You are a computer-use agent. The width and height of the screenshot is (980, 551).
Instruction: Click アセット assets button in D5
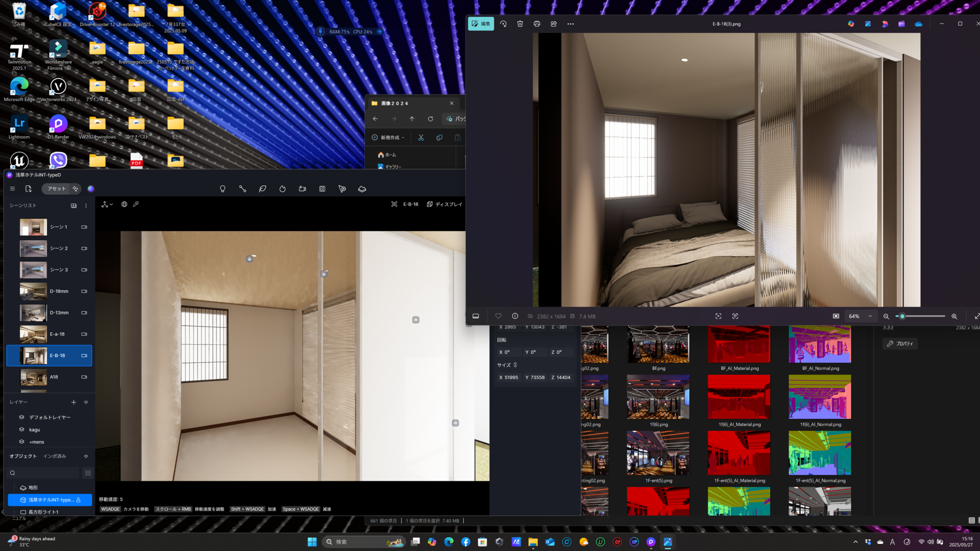(x=56, y=189)
